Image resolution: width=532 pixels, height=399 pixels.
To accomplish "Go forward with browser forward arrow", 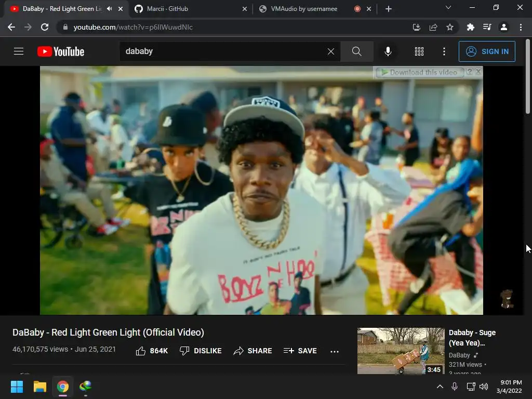I will coord(28,27).
